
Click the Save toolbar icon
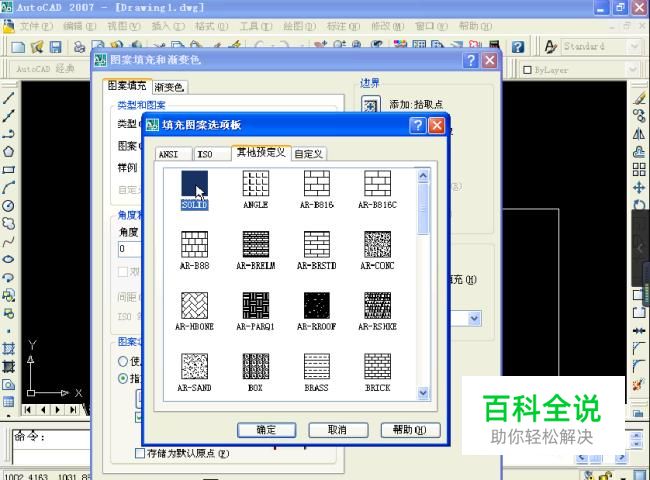(55, 47)
